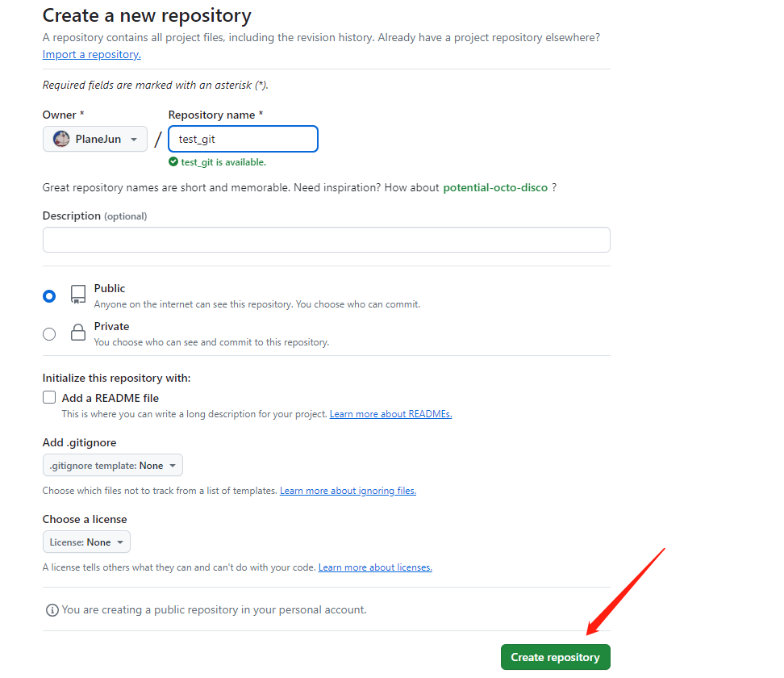Expand the .gitignore template dropdown

113,466
